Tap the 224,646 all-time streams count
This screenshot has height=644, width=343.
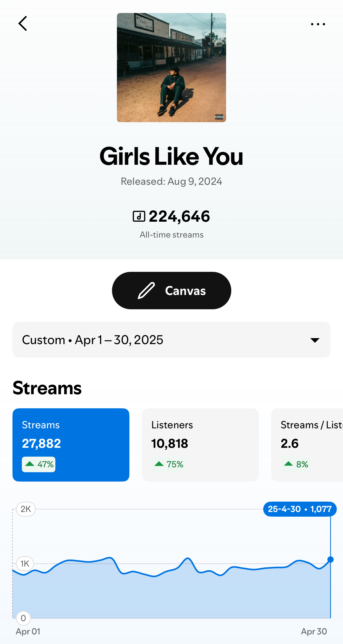pyautogui.click(x=179, y=216)
